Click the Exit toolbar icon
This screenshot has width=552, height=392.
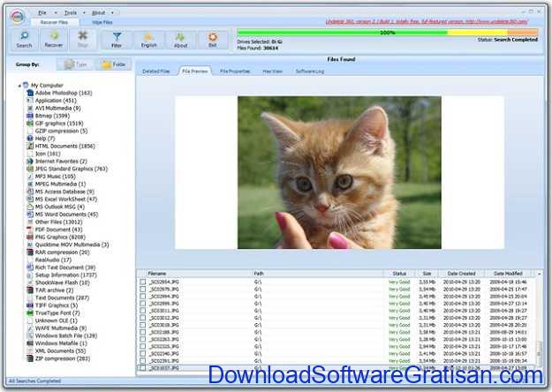213,36
